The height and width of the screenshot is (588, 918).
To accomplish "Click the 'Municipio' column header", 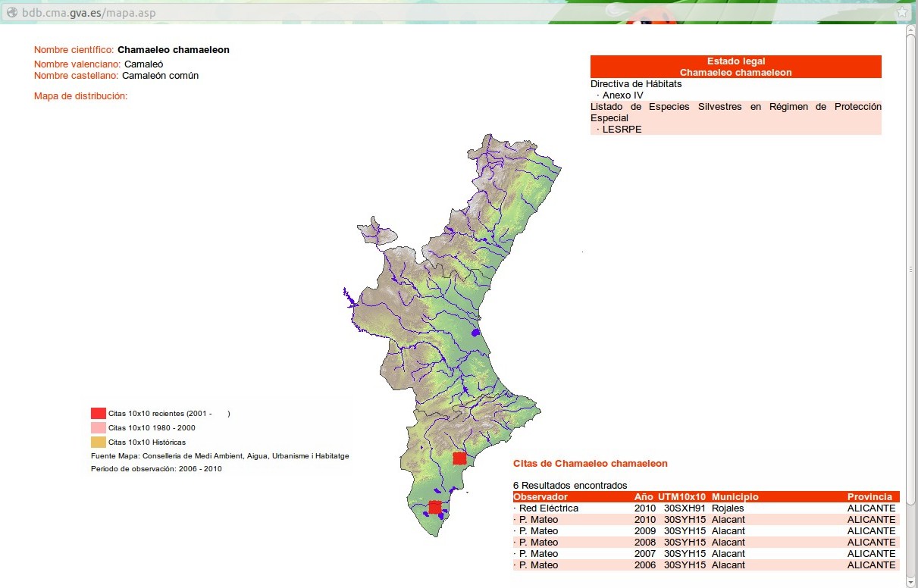I will pyautogui.click(x=735, y=496).
